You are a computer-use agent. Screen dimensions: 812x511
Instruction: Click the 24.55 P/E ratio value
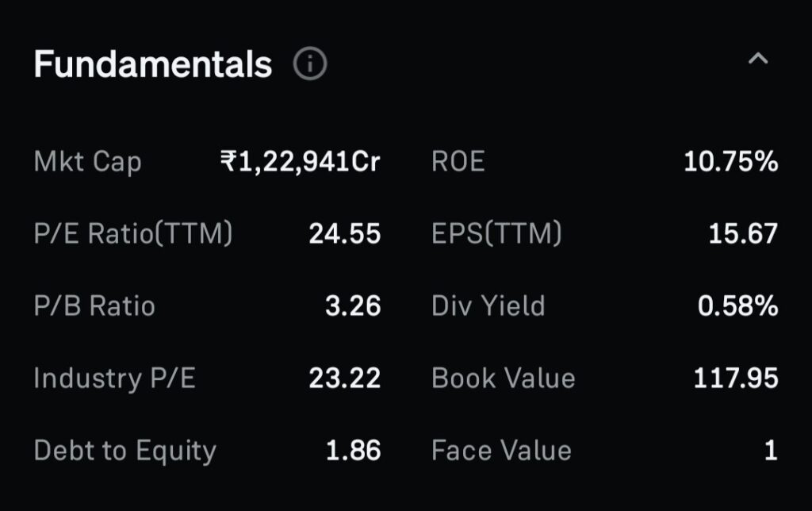point(344,234)
